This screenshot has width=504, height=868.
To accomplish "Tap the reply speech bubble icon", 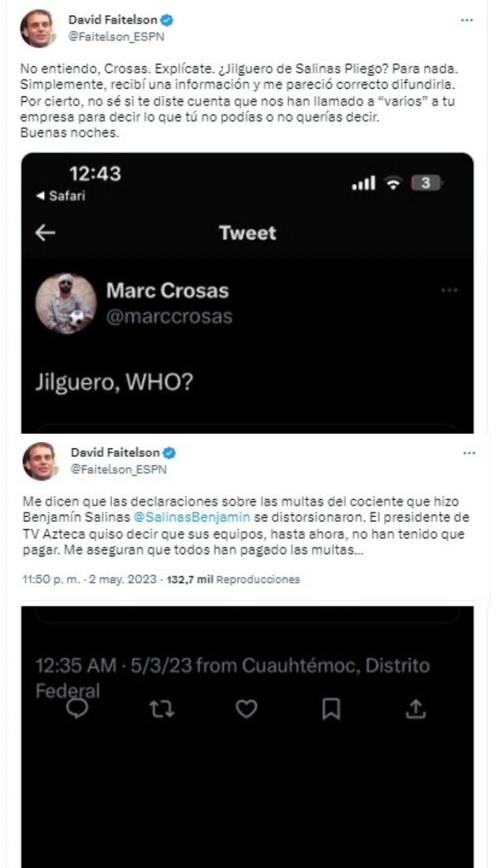I will [x=77, y=708].
